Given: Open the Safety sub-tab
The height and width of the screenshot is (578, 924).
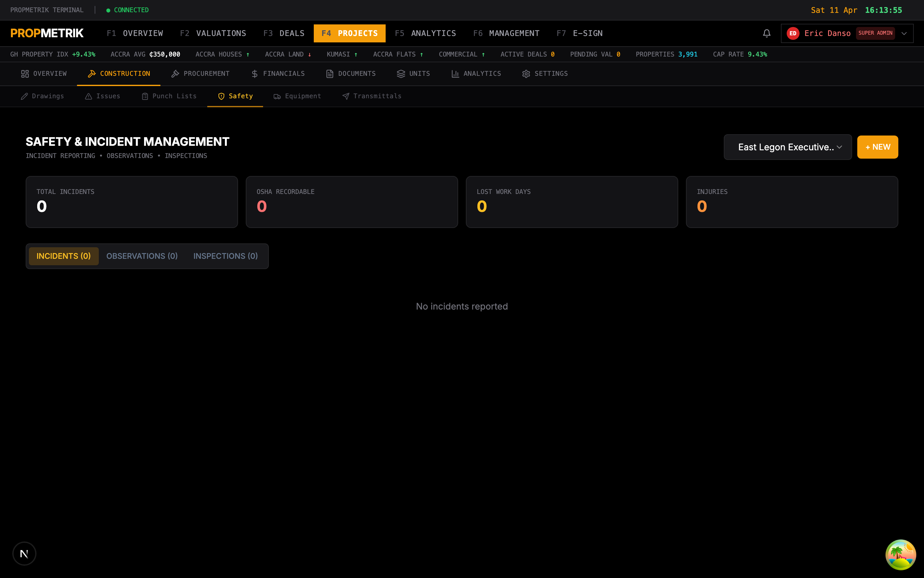Looking at the screenshot, I should (x=235, y=96).
